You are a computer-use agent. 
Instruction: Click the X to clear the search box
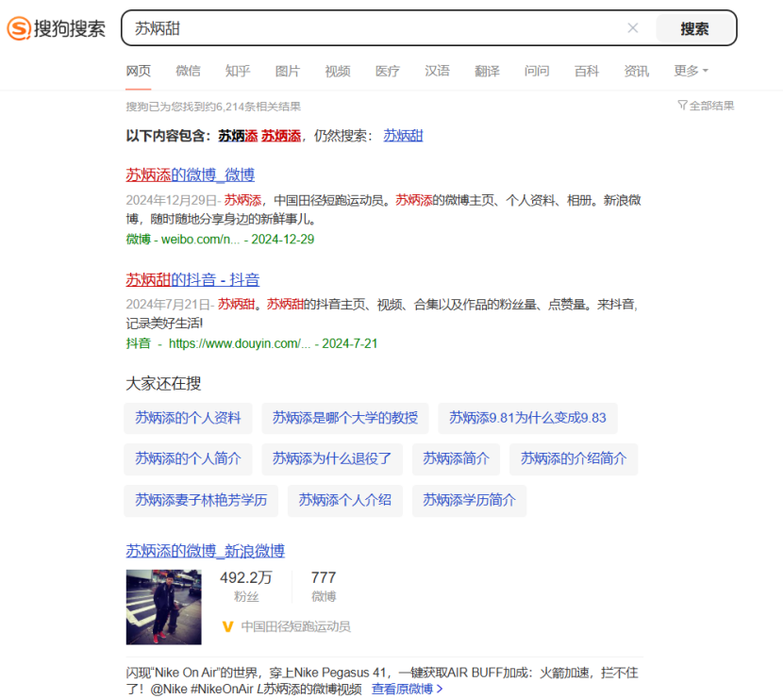click(633, 27)
